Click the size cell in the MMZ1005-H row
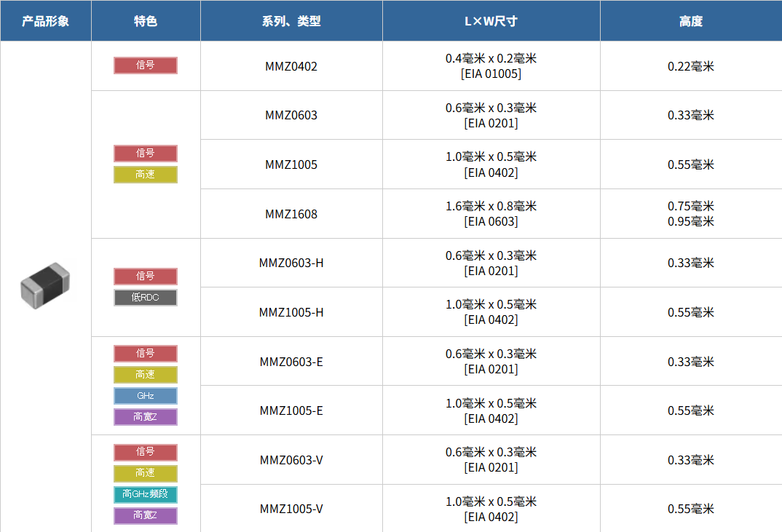 coord(491,311)
